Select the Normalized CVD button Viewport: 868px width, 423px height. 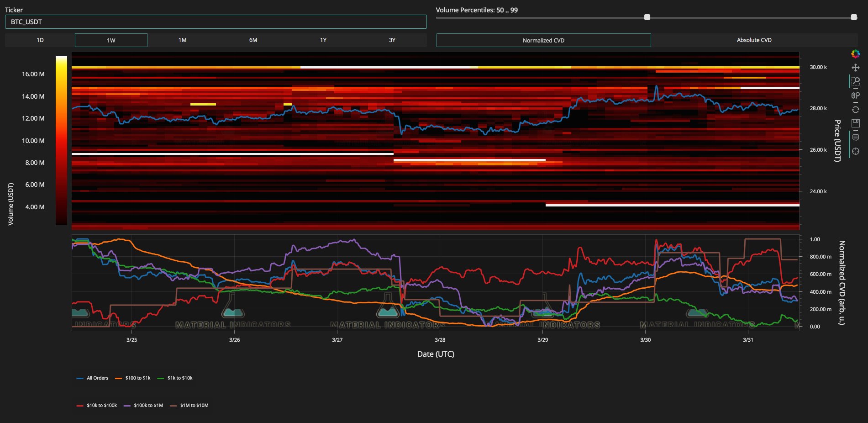(543, 40)
